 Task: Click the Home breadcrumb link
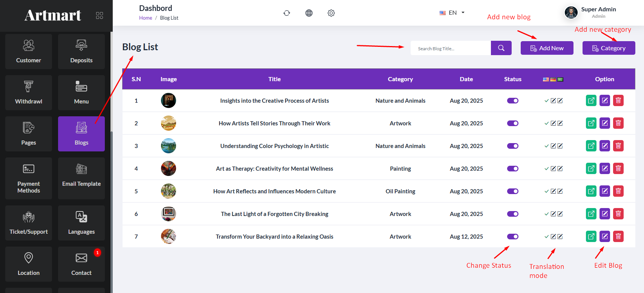coord(146,18)
